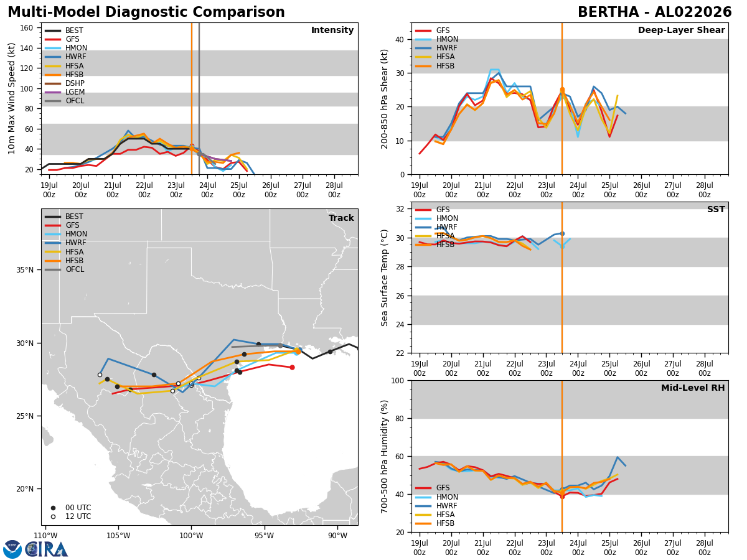The image size is (747, 560).
Task: Click the gray vertical line in Intensity plot
Action: pos(199,98)
